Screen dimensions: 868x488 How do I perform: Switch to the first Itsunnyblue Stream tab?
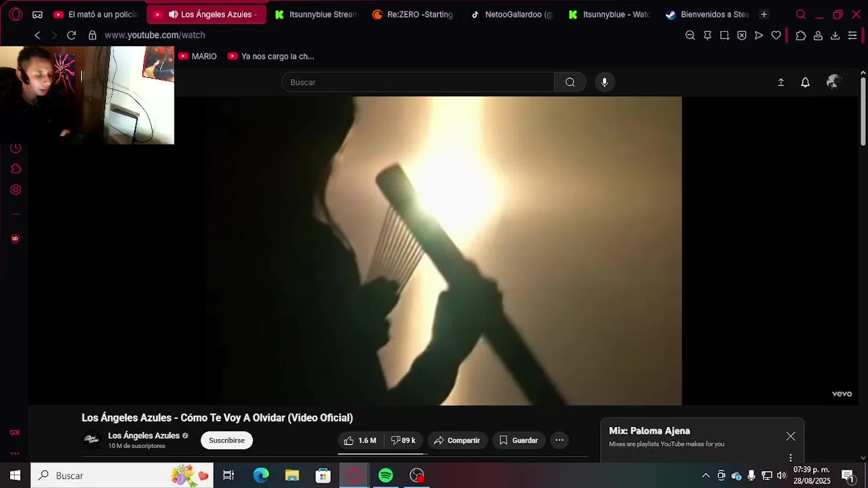coord(315,14)
